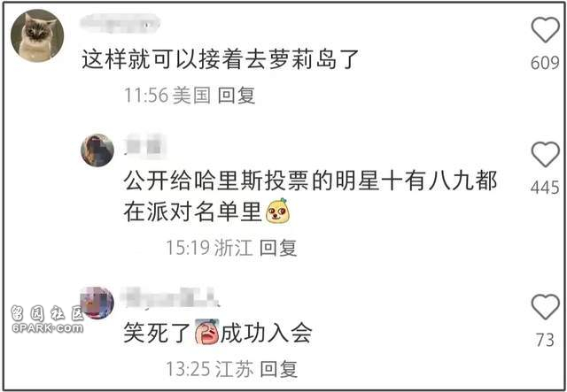Image resolution: width=567 pixels, height=392 pixels.
Task: Click the yellow smirking emoji after 在派对名单里
Action: [x=279, y=211]
